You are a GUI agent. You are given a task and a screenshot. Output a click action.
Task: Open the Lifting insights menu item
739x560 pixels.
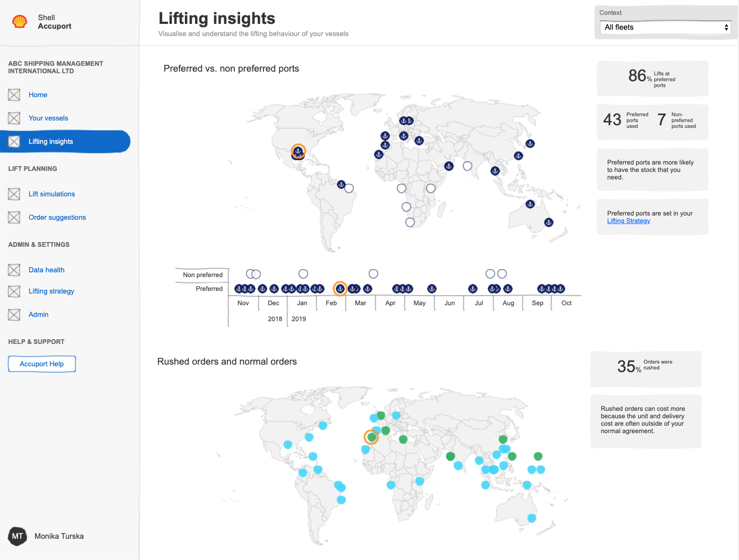65,141
